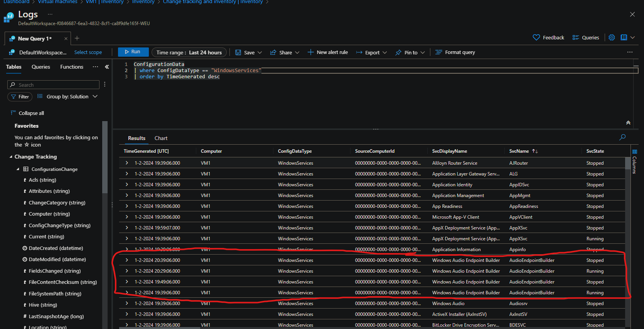Screen dimensions: 644x329
Task: Close the Logs blade with X
Action: [632, 14]
